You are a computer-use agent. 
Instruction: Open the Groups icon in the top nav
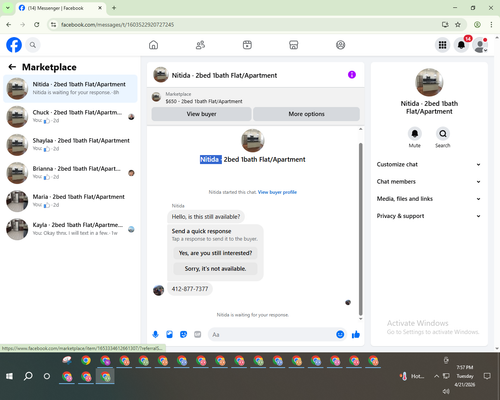340,45
